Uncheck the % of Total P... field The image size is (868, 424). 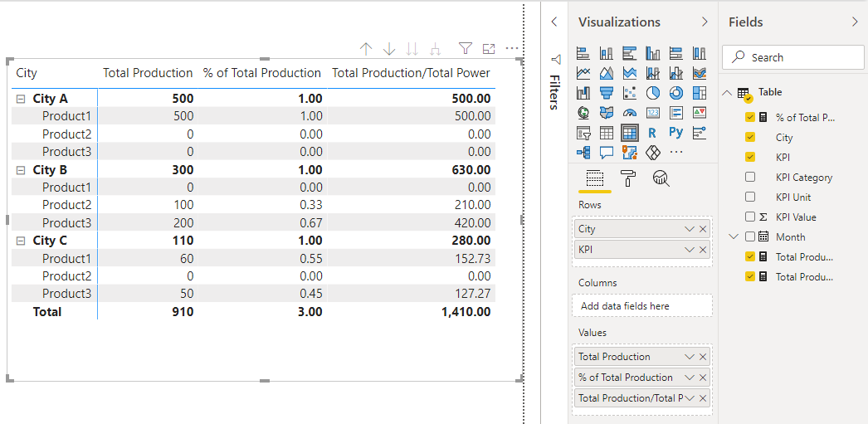tap(750, 117)
